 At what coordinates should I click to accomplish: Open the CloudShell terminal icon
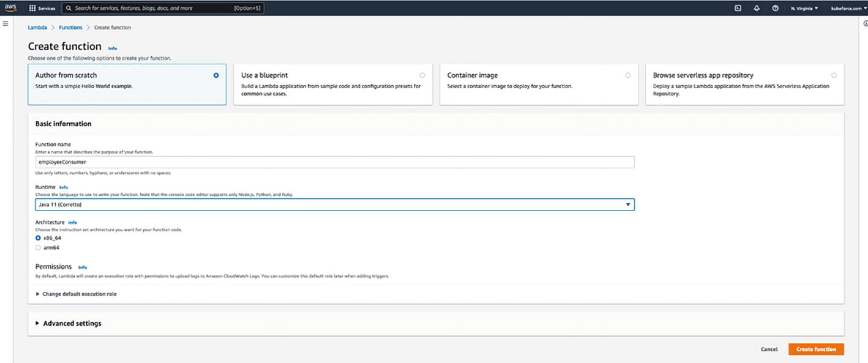click(x=738, y=9)
